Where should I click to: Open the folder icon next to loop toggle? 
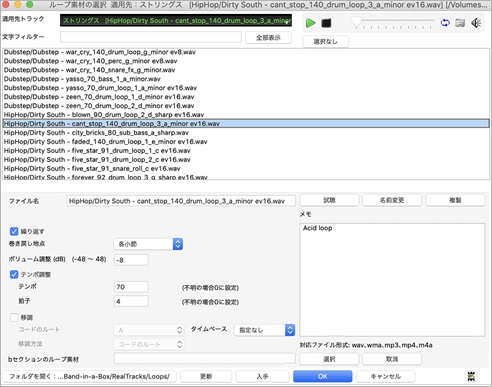[460, 23]
